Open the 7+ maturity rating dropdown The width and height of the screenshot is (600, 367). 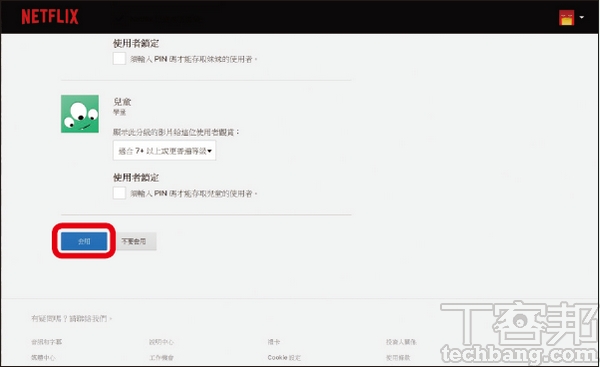[164, 151]
